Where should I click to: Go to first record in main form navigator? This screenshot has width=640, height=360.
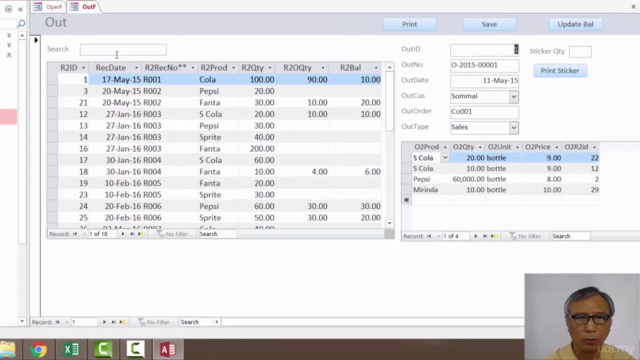(x=58, y=322)
